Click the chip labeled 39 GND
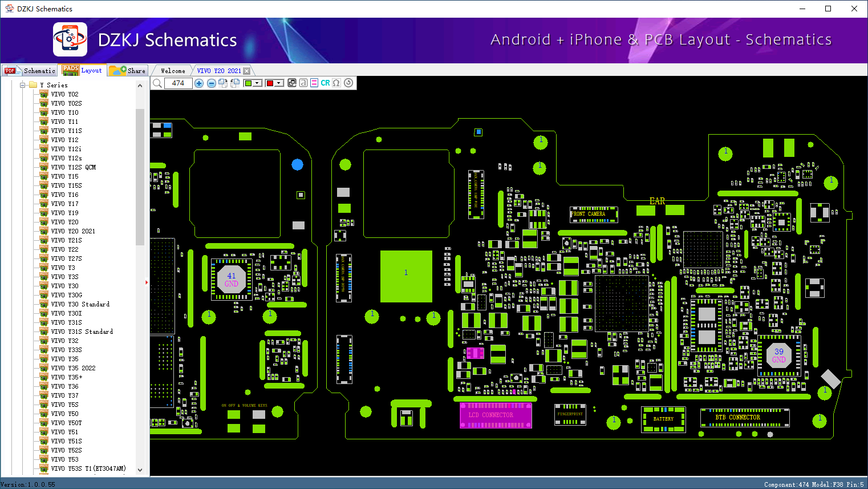The image size is (868, 489). [x=779, y=355]
